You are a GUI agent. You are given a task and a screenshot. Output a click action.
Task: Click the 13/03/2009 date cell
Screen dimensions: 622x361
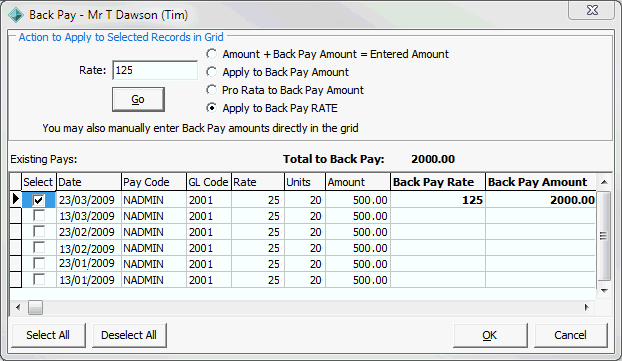click(x=89, y=216)
